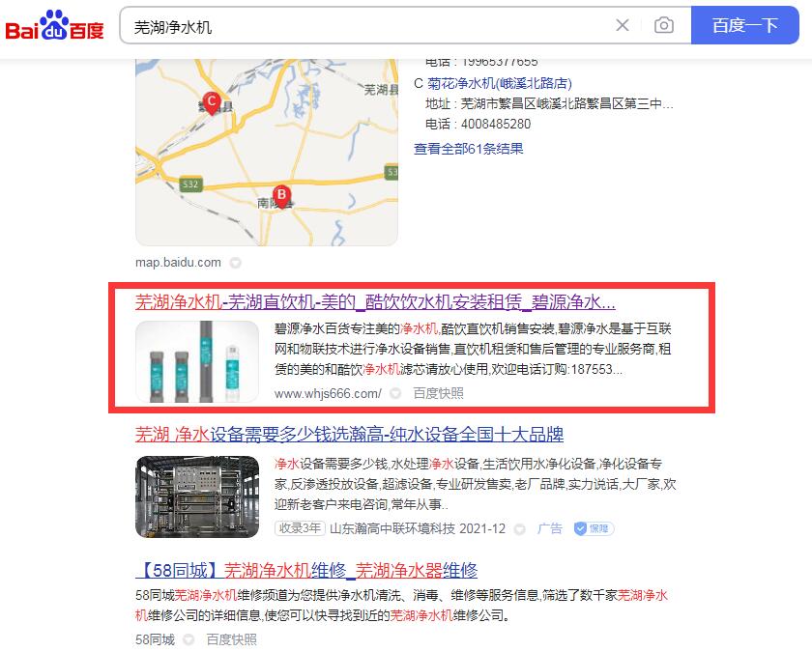Image resolution: width=812 pixels, height=652 pixels.
Task: Expand the dropdown arrow beside www.whjs666.com
Action: pyautogui.click(x=395, y=393)
